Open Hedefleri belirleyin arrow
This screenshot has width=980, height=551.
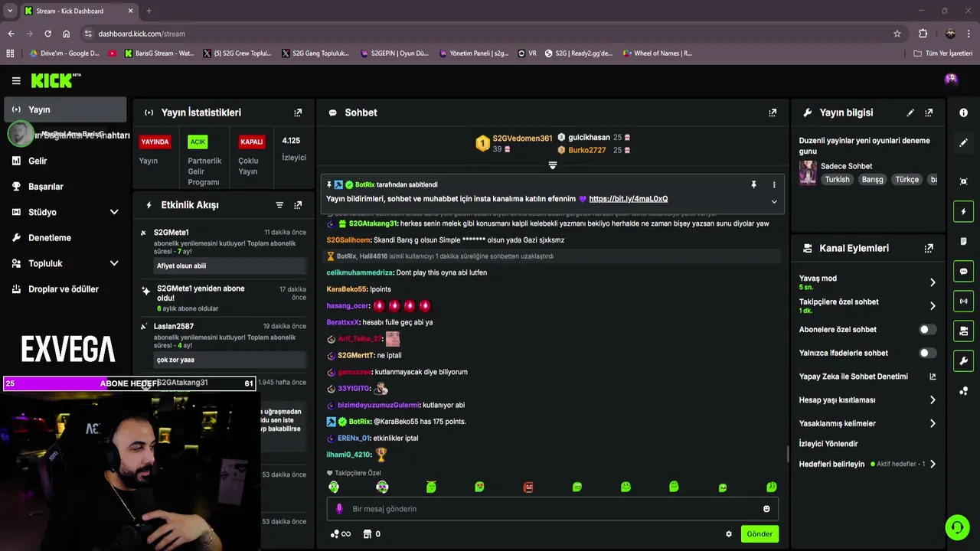(x=933, y=464)
